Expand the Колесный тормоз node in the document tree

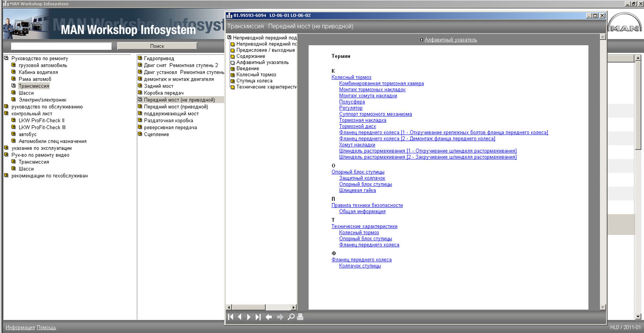(232, 75)
